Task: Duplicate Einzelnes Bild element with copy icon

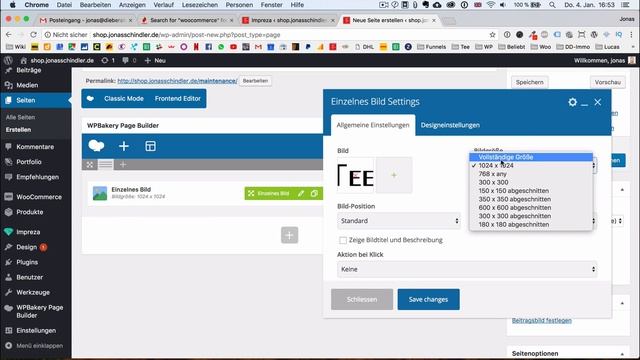Action: pyautogui.click(x=314, y=193)
